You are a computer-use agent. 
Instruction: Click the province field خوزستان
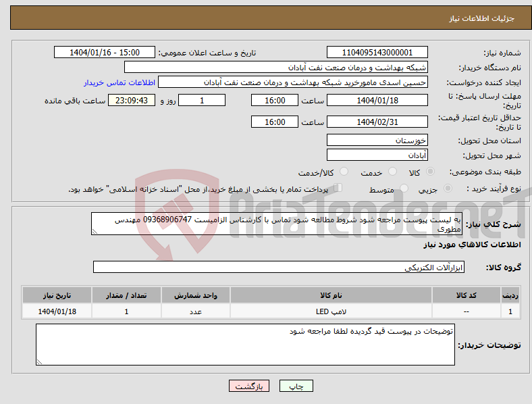click(x=377, y=140)
